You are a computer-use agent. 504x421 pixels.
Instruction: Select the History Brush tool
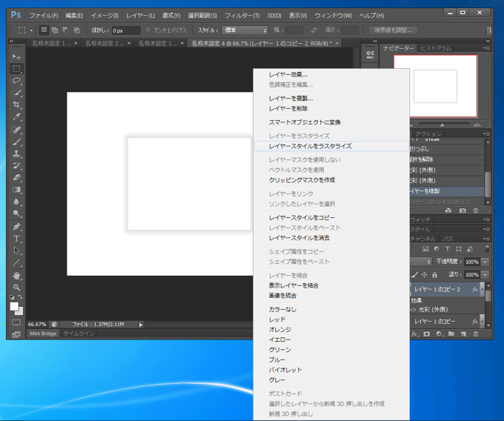16,165
